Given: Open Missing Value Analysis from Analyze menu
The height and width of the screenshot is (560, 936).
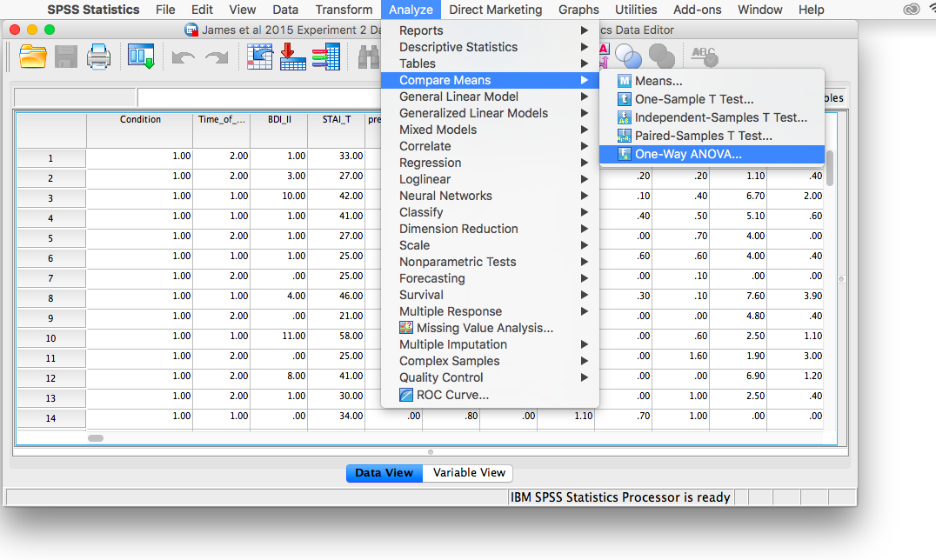Looking at the screenshot, I should click(x=490, y=328).
